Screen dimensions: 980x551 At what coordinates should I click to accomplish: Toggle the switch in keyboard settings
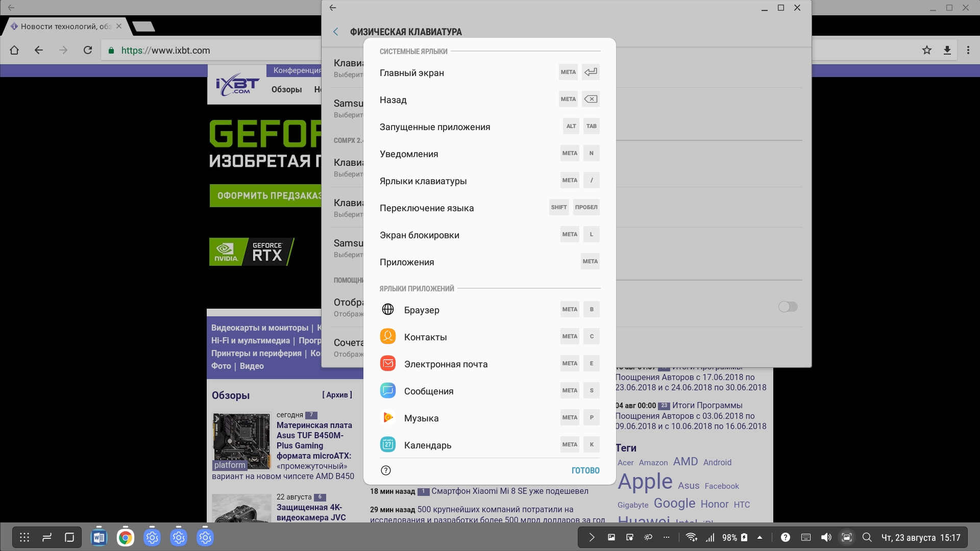(x=788, y=307)
